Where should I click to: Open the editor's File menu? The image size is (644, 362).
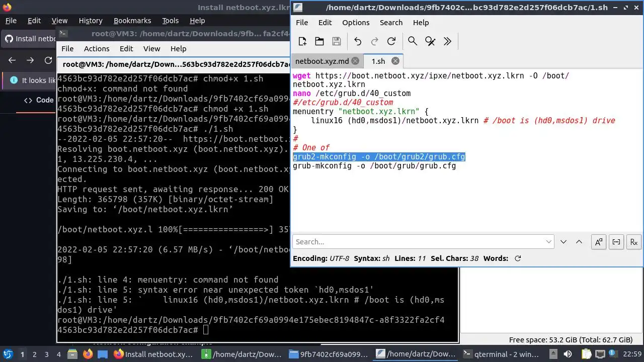click(302, 23)
